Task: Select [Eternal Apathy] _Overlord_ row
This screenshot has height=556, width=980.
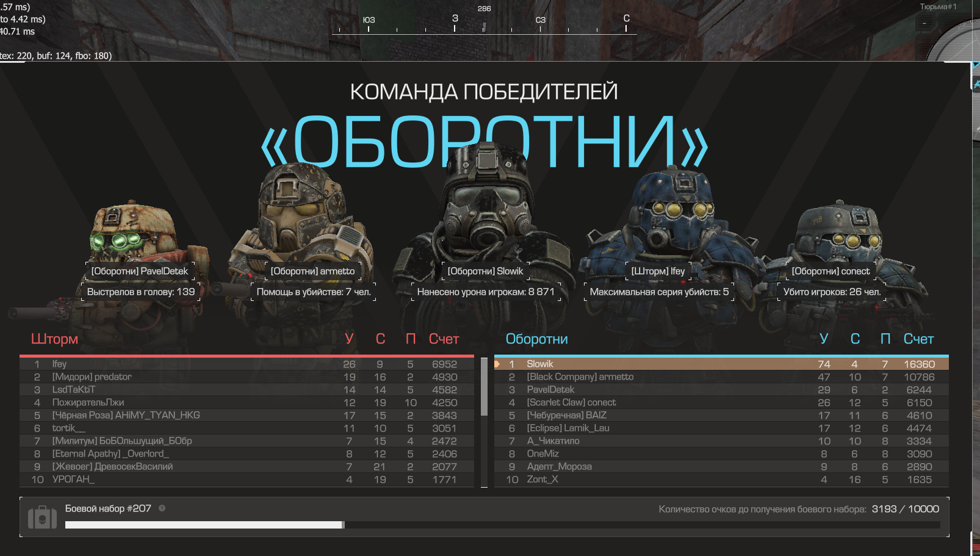Action: (247, 453)
